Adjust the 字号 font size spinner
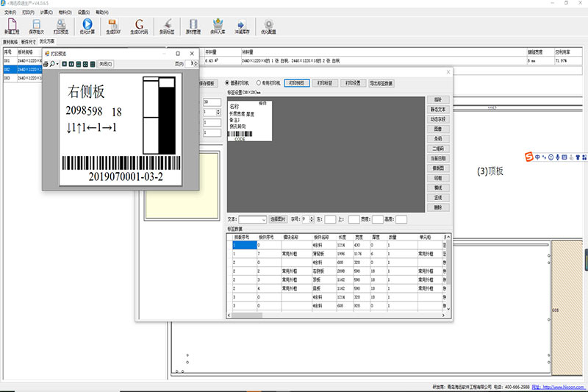 [312, 219]
